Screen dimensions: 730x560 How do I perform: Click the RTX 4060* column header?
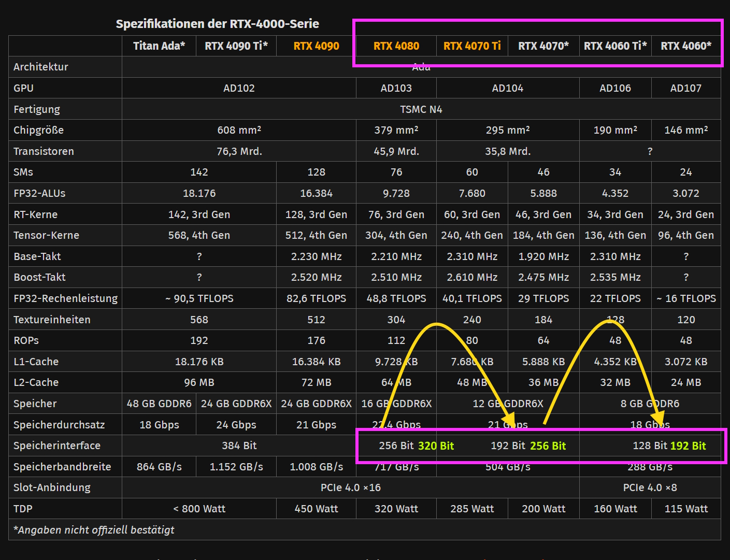click(x=686, y=46)
